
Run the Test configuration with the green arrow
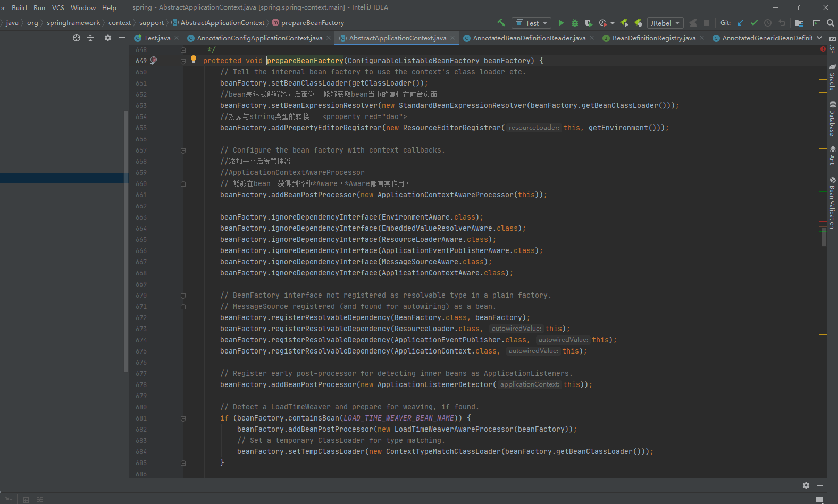click(561, 23)
